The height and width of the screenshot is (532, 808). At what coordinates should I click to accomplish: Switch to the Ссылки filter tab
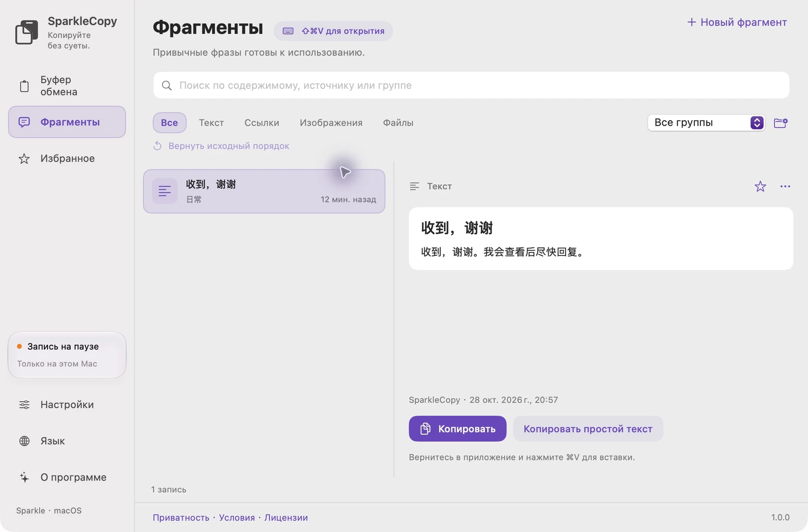click(x=262, y=123)
